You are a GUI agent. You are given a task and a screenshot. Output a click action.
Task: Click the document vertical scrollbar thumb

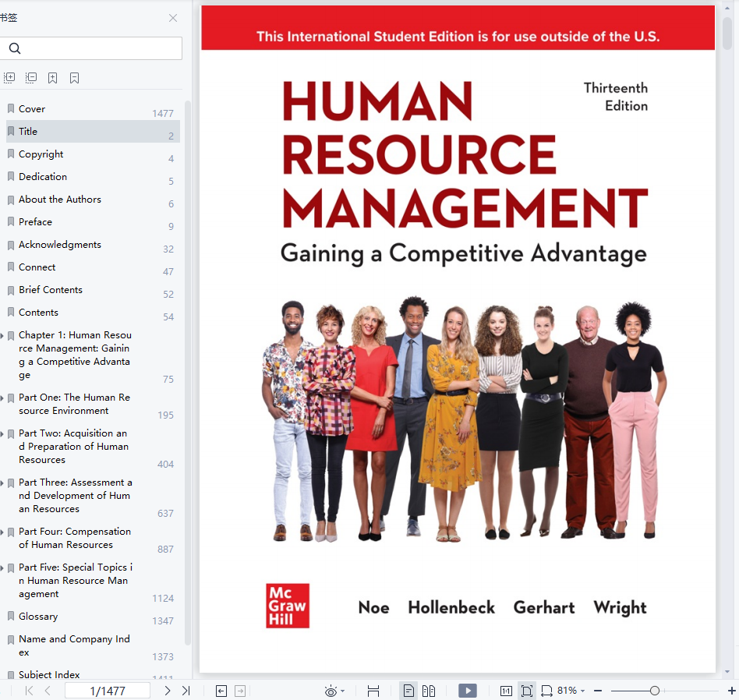coord(727,32)
